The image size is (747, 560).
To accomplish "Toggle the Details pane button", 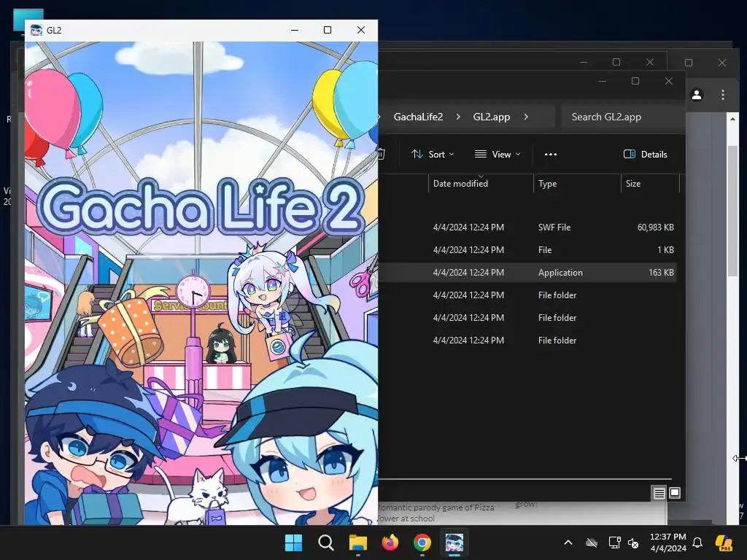I will [x=646, y=155].
